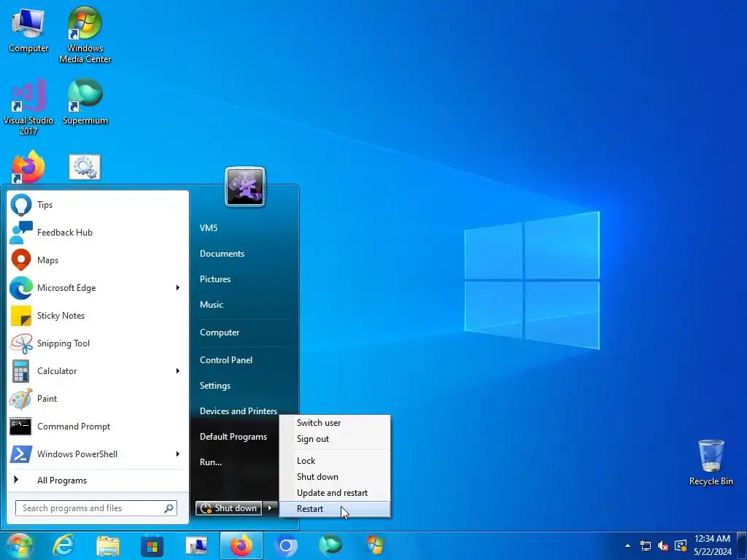Select the Computer desktop icon
Viewport: 747px width, 560px height.
coord(28,31)
